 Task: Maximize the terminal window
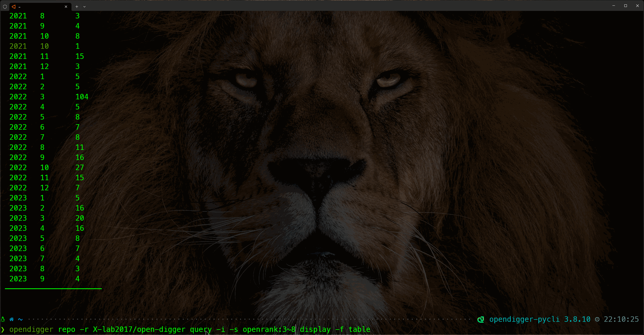pos(625,6)
